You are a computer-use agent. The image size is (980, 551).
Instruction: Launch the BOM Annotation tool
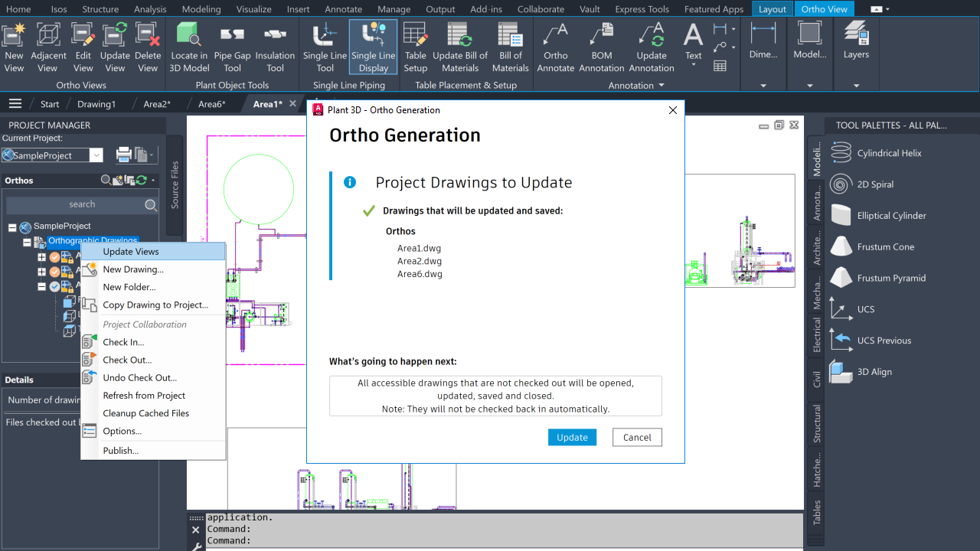(x=602, y=47)
